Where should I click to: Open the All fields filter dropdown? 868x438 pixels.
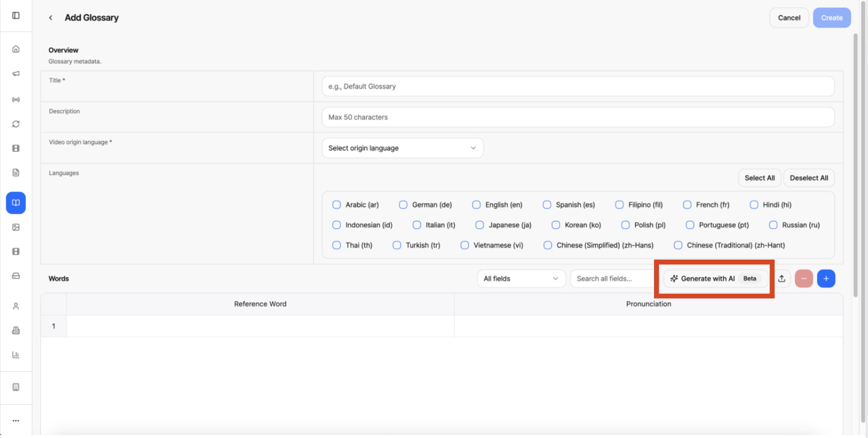point(521,279)
